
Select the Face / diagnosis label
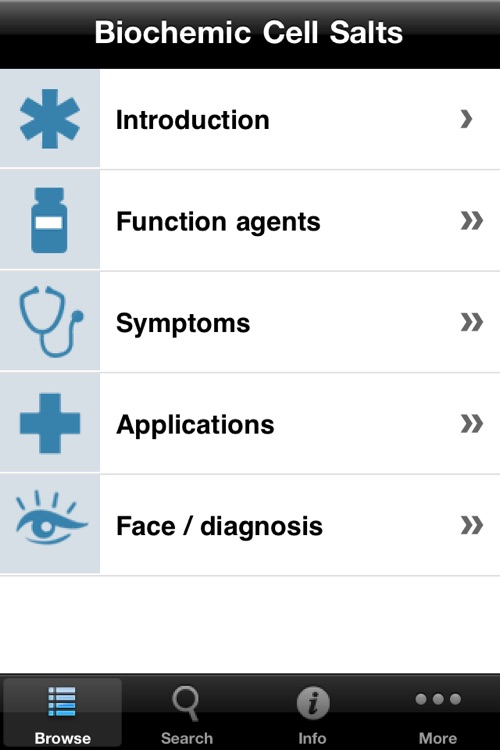pos(220,526)
